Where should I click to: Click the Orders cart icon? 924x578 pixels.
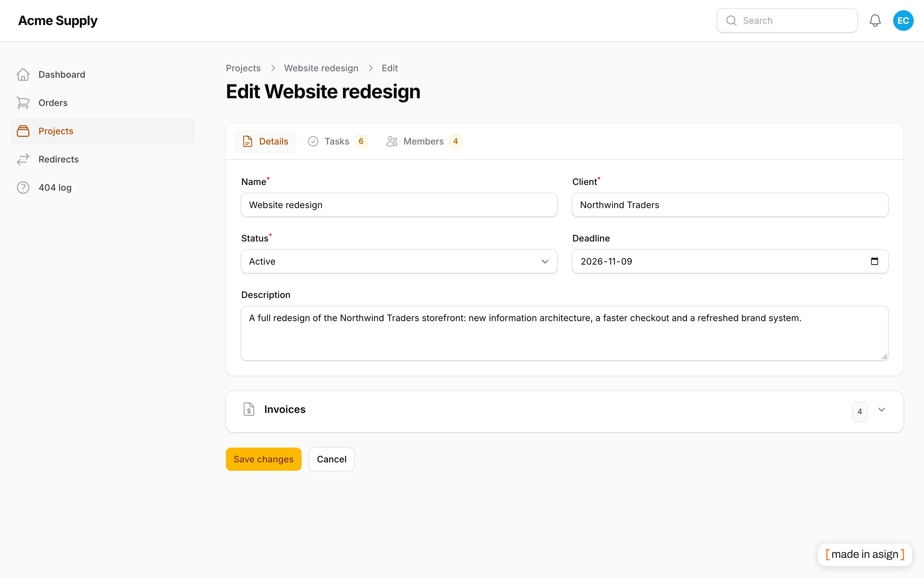pos(23,103)
